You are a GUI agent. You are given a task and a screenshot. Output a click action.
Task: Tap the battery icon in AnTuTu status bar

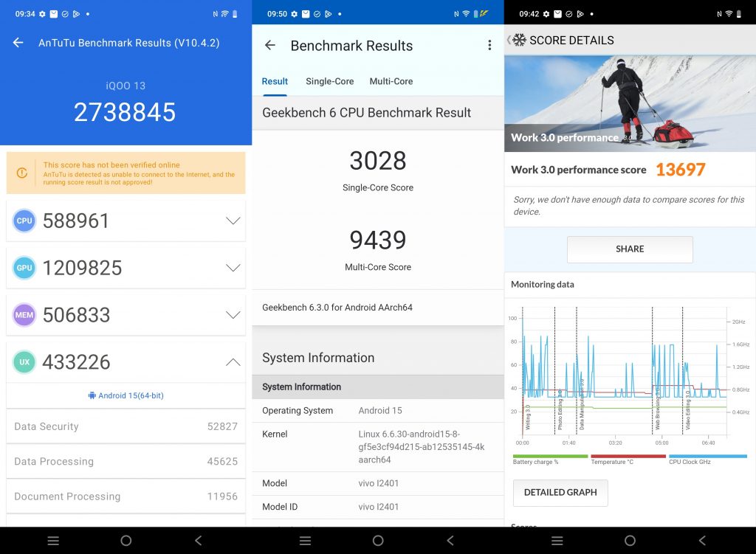tap(235, 14)
